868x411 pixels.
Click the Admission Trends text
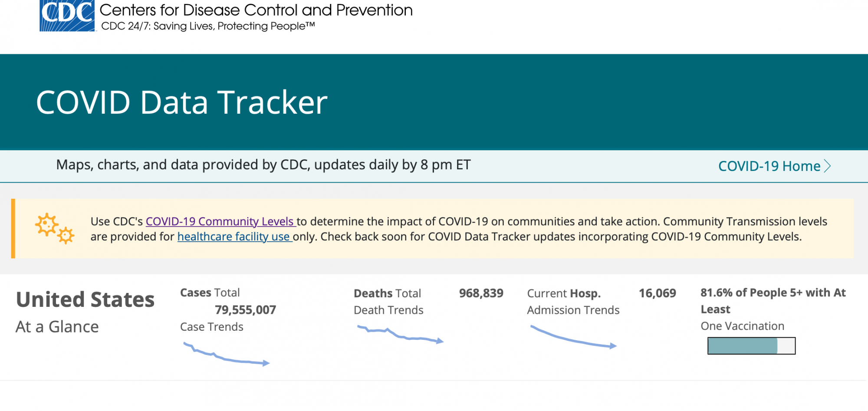(573, 310)
